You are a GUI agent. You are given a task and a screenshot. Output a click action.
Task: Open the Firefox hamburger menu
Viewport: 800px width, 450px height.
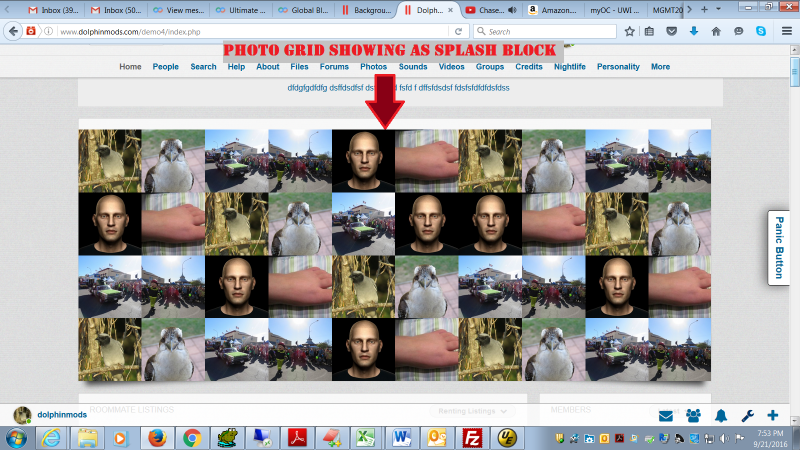[787, 32]
